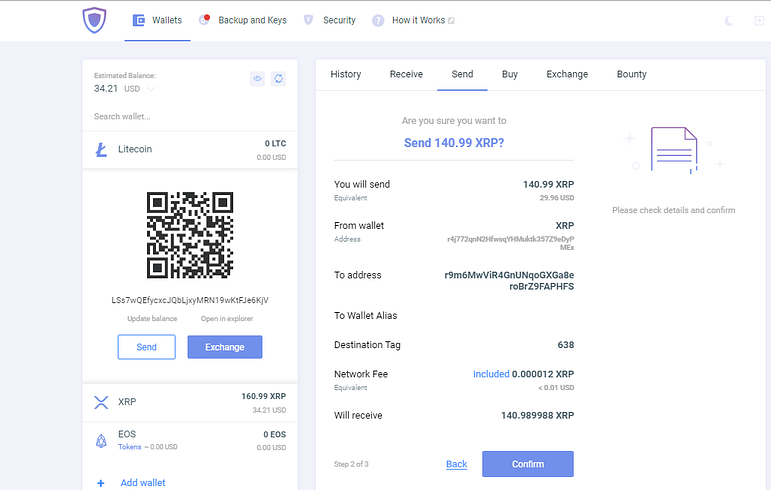Click the Update balance link
The width and height of the screenshot is (771, 490).
pyautogui.click(x=152, y=318)
